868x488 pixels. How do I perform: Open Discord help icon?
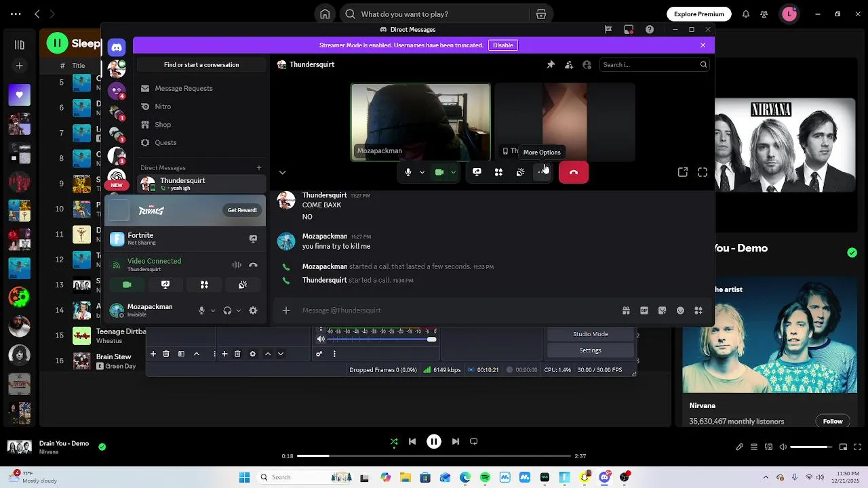pyautogui.click(x=650, y=29)
